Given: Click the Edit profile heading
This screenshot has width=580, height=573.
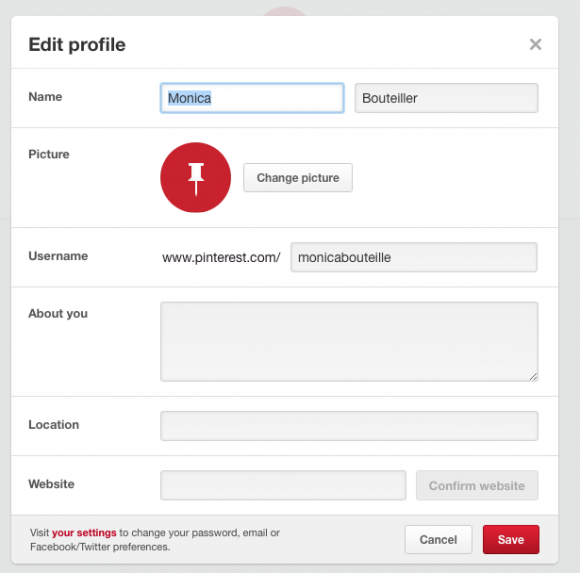Looking at the screenshot, I should coord(77,44).
